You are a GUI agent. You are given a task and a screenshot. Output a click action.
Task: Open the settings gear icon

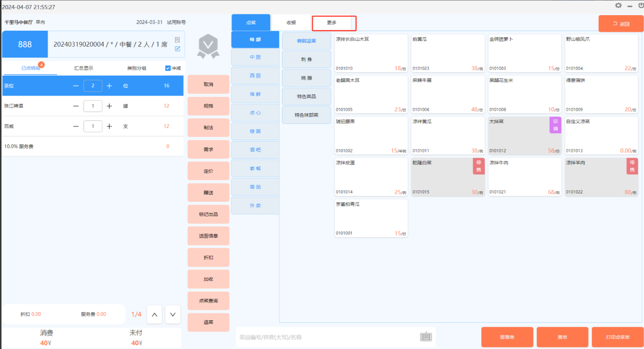pyautogui.click(x=618, y=5)
